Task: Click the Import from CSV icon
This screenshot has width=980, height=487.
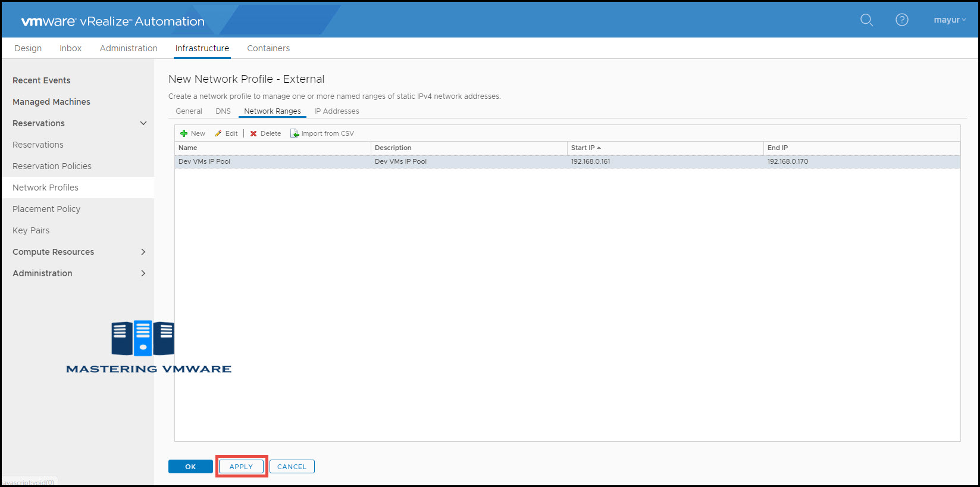Action: pyautogui.click(x=295, y=133)
